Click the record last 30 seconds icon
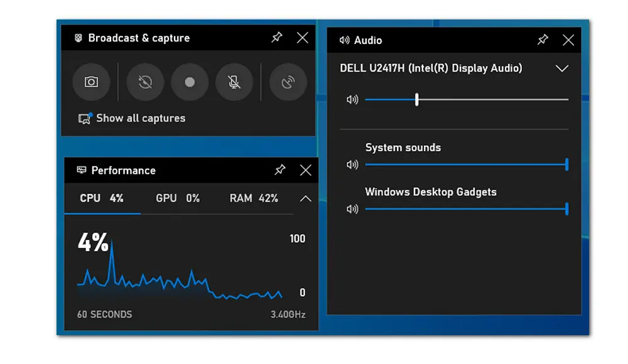This screenshot has width=628, height=364. pos(145,82)
